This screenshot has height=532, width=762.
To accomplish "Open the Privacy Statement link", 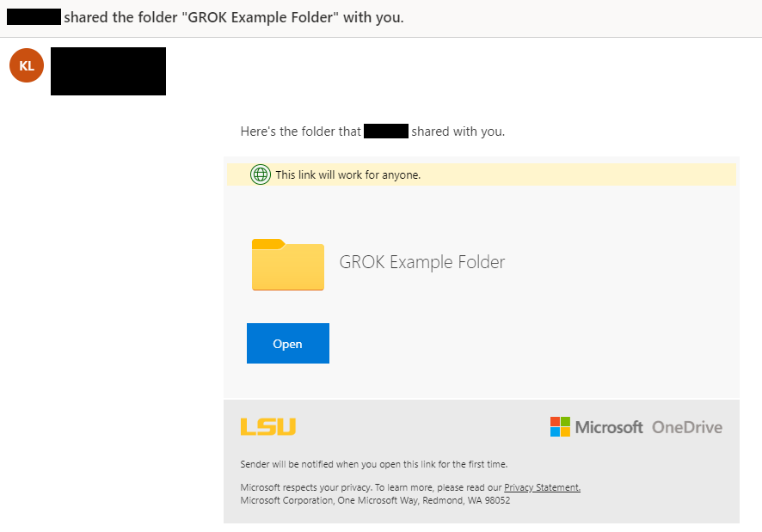I will pos(542,487).
